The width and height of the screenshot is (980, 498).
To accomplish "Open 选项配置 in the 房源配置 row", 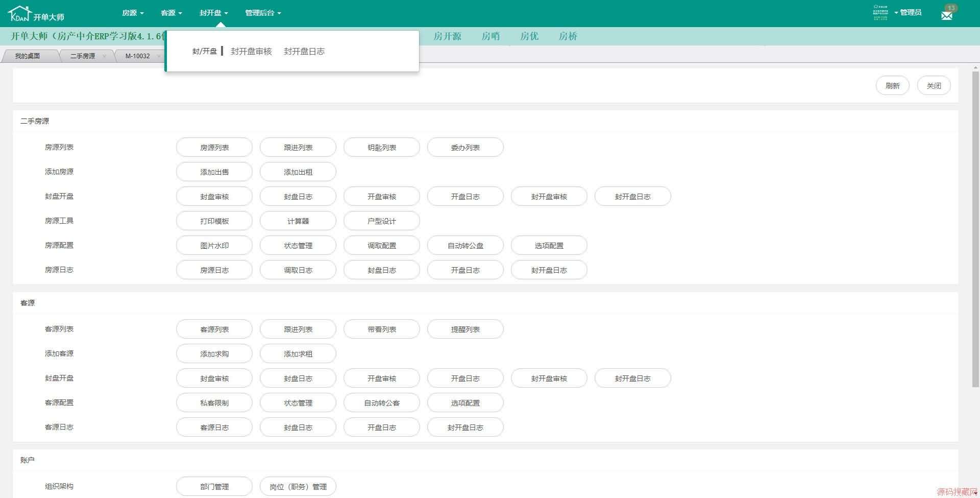I will (549, 246).
